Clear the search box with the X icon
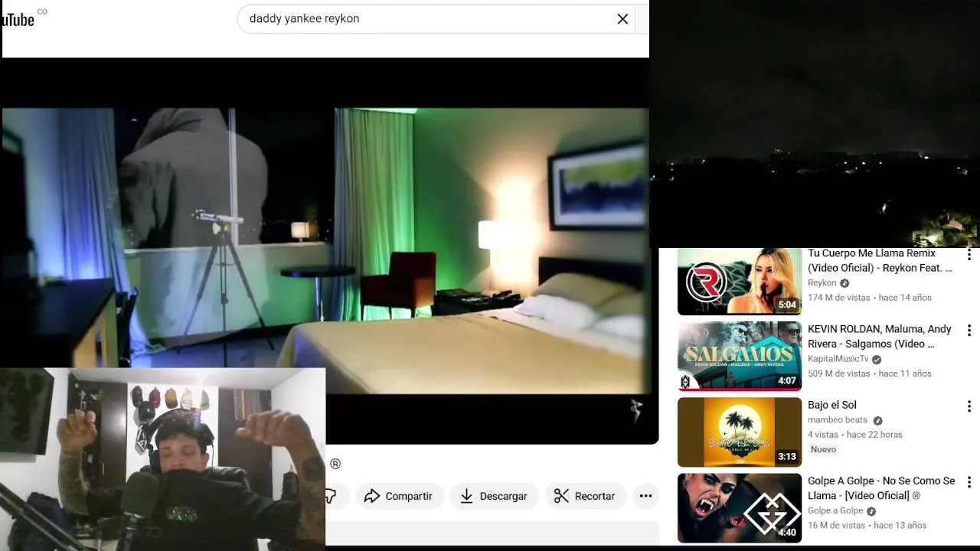The width and height of the screenshot is (980, 551). point(622,19)
